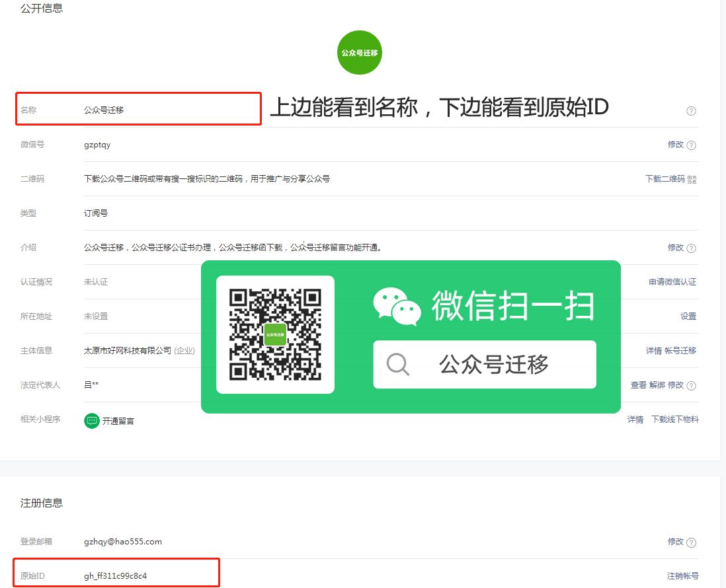Click the 开通留言 mini-program name
This screenshot has width=726, height=588.
point(118,421)
